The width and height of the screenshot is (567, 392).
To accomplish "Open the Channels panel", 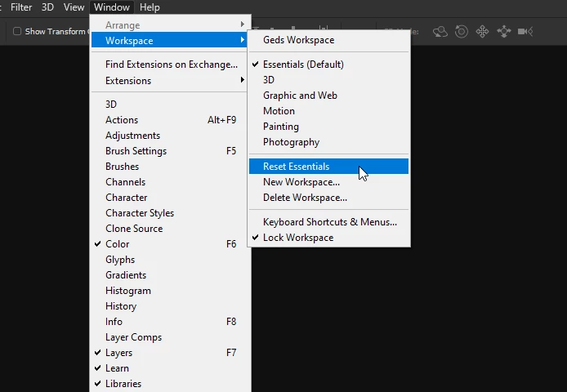I will point(169,182).
